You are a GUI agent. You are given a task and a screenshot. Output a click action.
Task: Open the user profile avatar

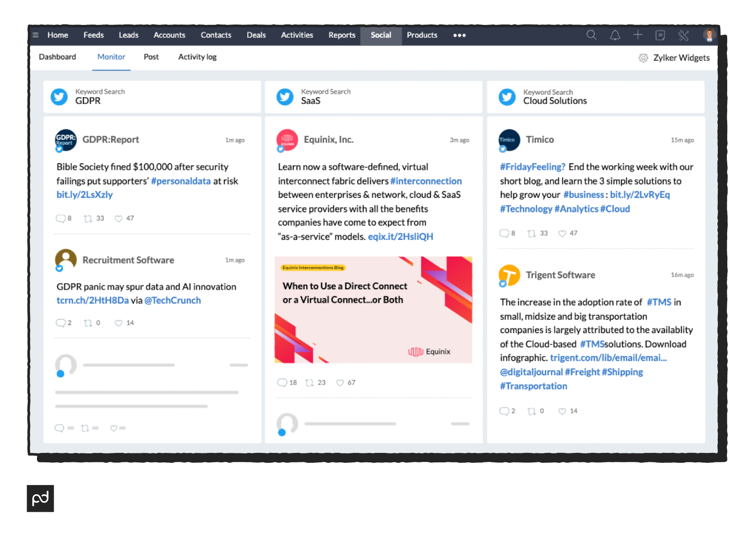coord(709,35)
